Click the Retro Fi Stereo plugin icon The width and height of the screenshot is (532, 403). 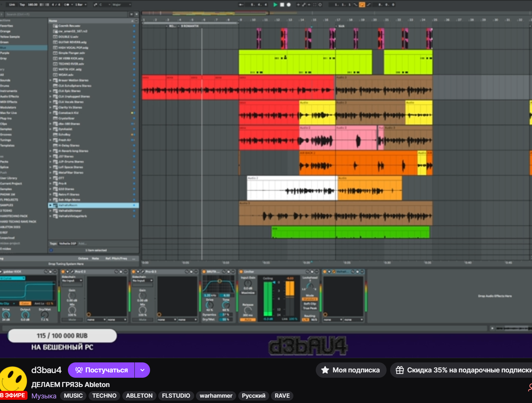click(55, 194)
